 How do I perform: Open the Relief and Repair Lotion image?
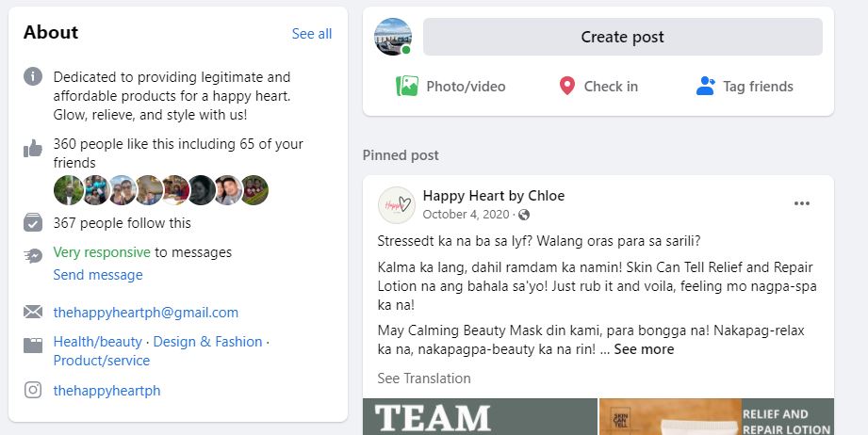click(x=716, y=417)
